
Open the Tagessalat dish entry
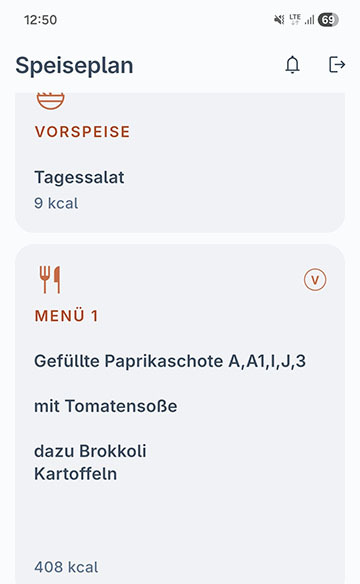tap(79, 177)
